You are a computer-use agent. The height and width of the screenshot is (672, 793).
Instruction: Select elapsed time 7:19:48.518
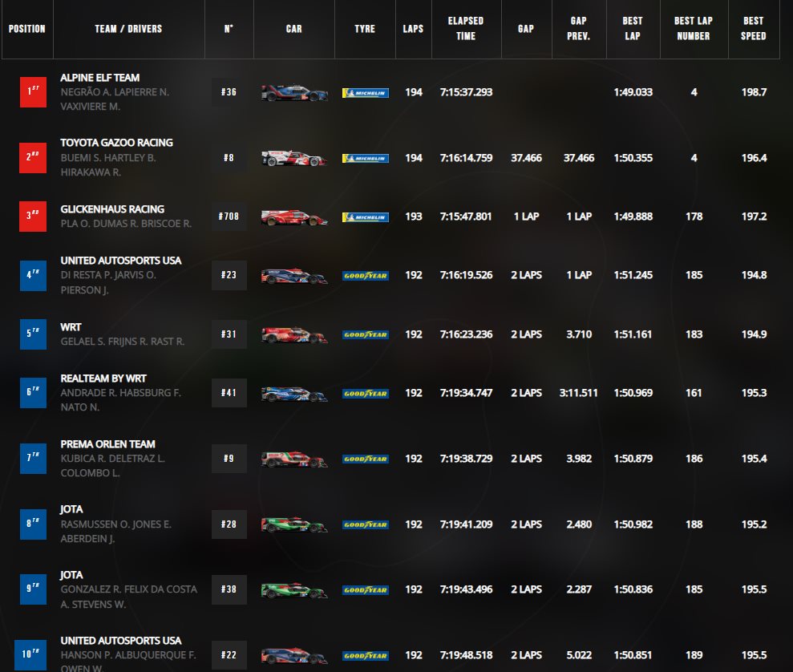[x=467, y=655]
